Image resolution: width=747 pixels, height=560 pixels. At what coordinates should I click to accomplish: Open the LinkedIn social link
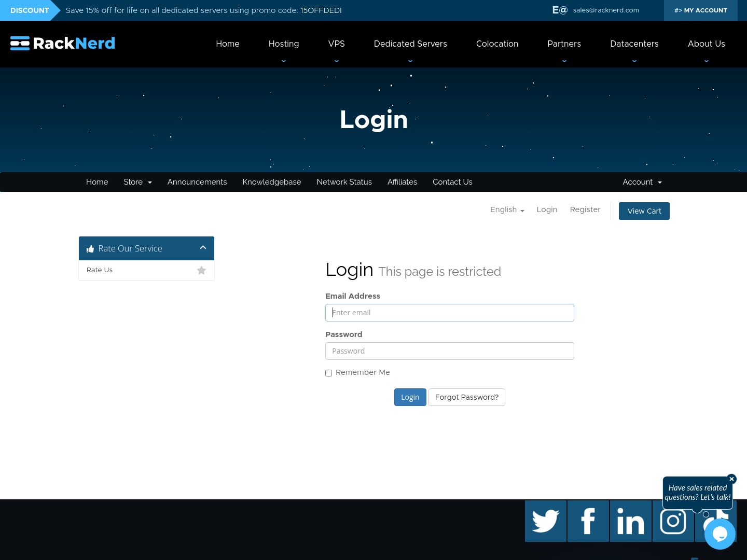pyautogui.click(x=631, y=521)
